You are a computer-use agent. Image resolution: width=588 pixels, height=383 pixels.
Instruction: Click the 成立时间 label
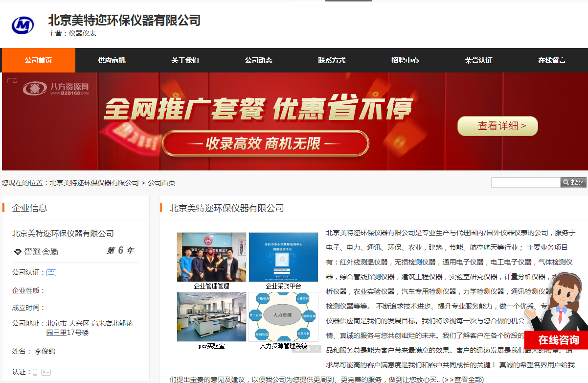click(x=28, y=308)
